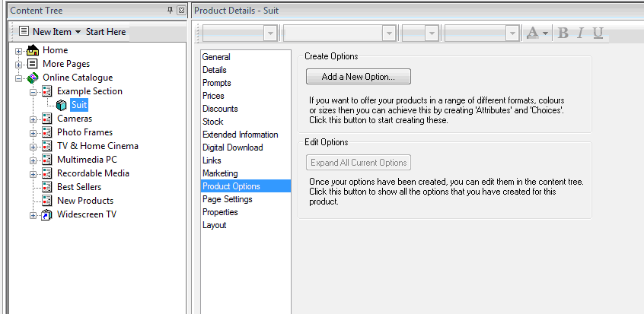Select the Extended Information page
This screenshot has width=644, height=314.
coord(240,135)
